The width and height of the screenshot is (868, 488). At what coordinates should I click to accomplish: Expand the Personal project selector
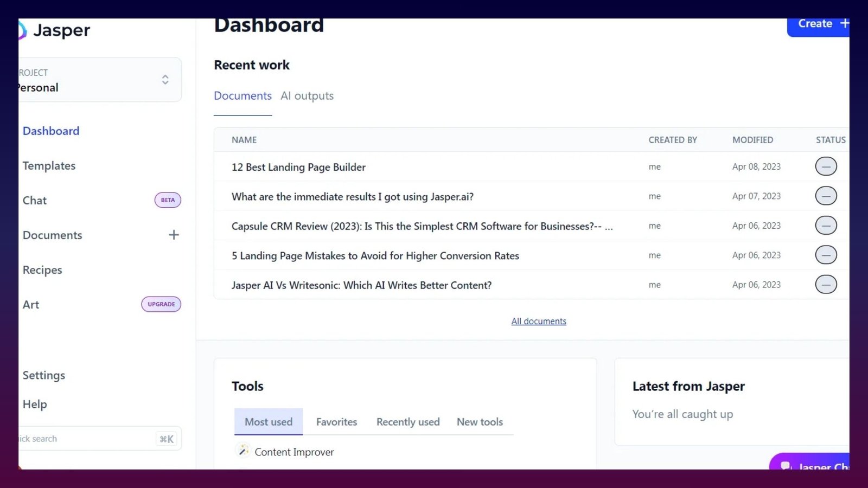(165, 79)
